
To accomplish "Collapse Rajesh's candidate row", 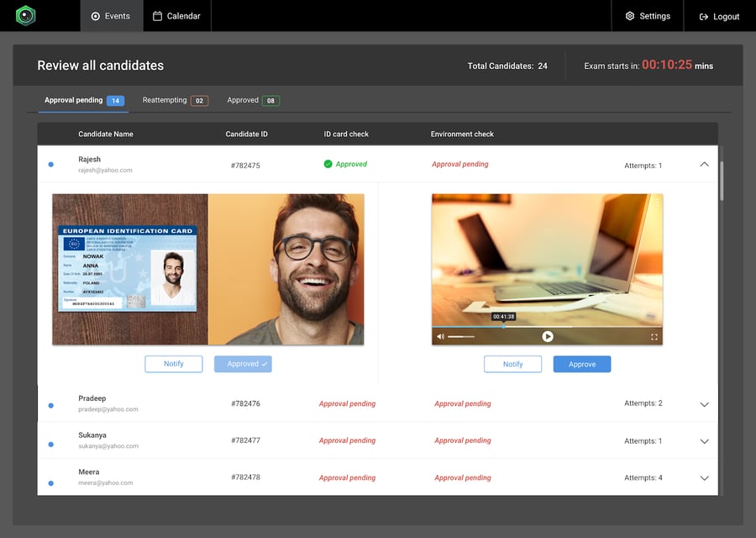I will click(704, 165).
